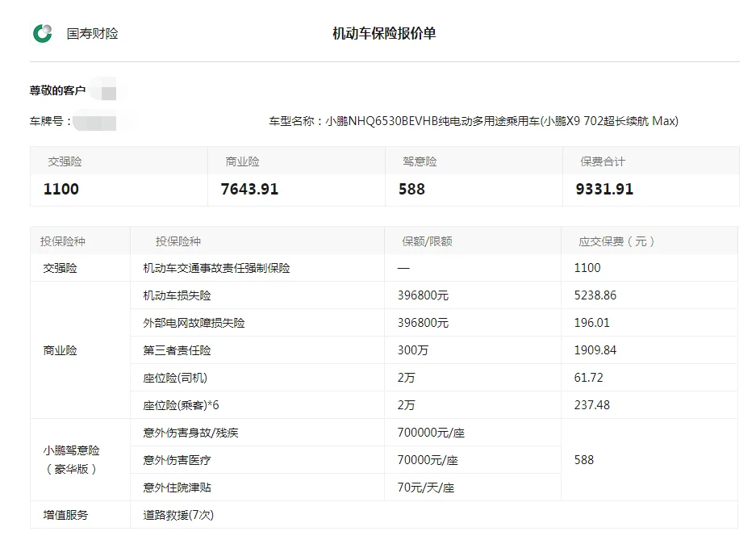
Task: Click the 保费合计 heading
Action: click(x=603, y=161)
